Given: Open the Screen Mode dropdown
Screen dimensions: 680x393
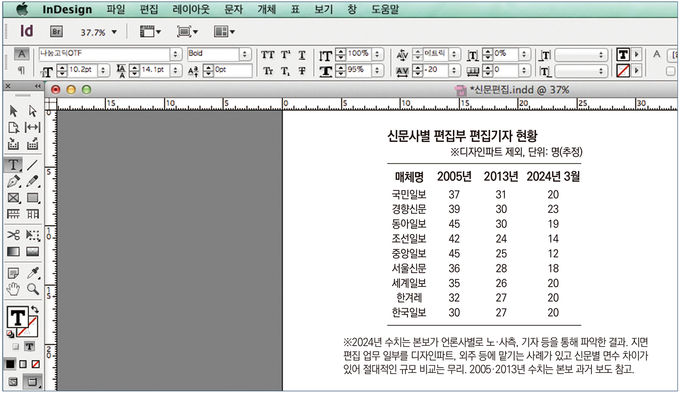Looking at the screenshot, I should click(x=187, y=32).
